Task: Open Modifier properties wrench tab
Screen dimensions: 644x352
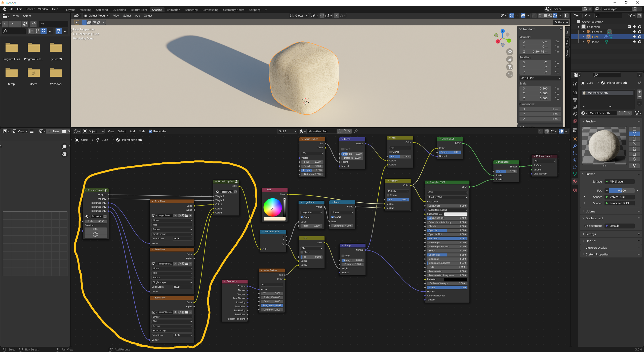Action: click(x=575, y=146)
